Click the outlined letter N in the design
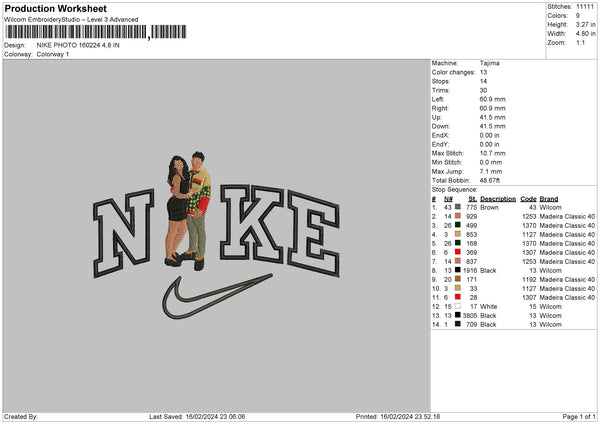Screen dimensions: 600x424 point(123,233)
